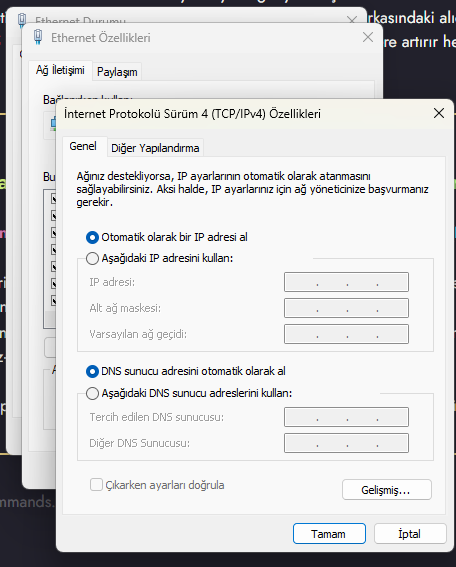This screenshot has height=567, width=456.
Task: Confirm with the Tamam button
Action: point(329,534)
